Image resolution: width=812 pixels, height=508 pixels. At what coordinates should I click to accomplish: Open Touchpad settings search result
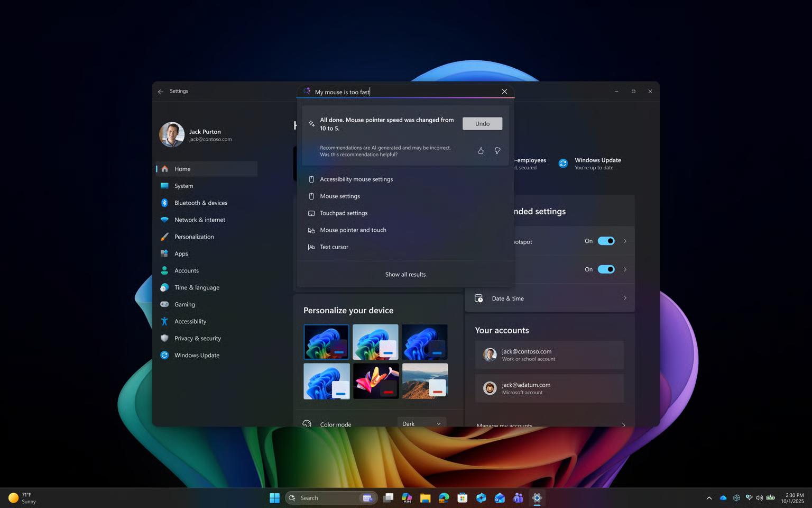tap(405, 213)
